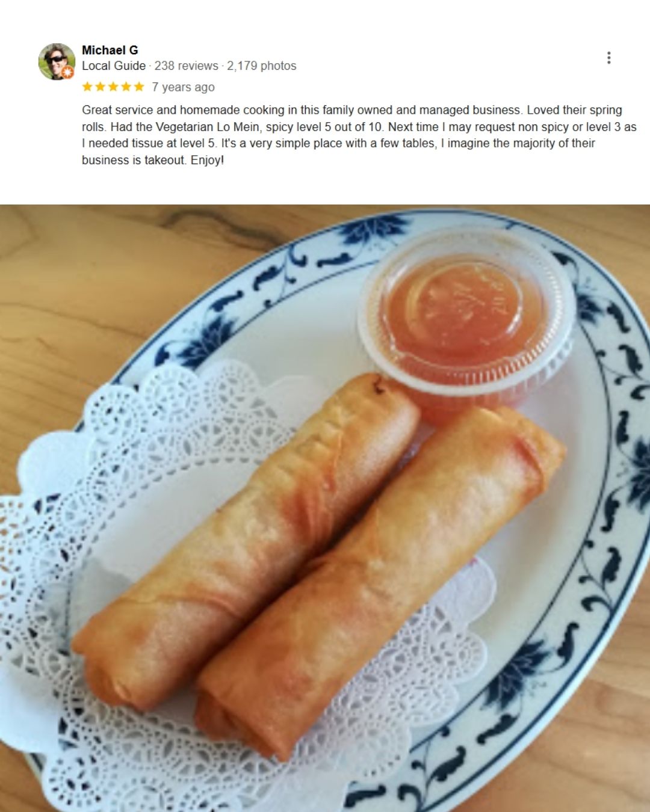Click the third star in the rating
Screen dimensions: 650x812
[113, 87]
